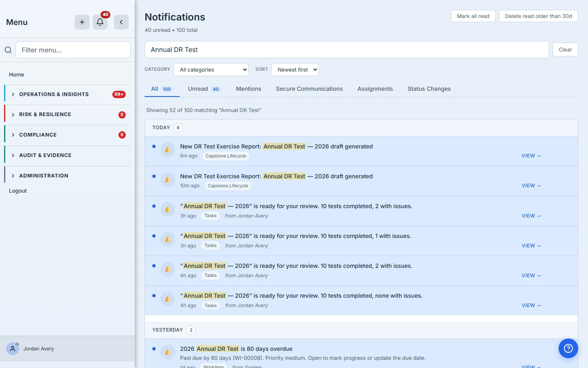
Task: Open the 2026 Annual DR Test is 80 days overdue notification
Action: click(x=361, y=353)
